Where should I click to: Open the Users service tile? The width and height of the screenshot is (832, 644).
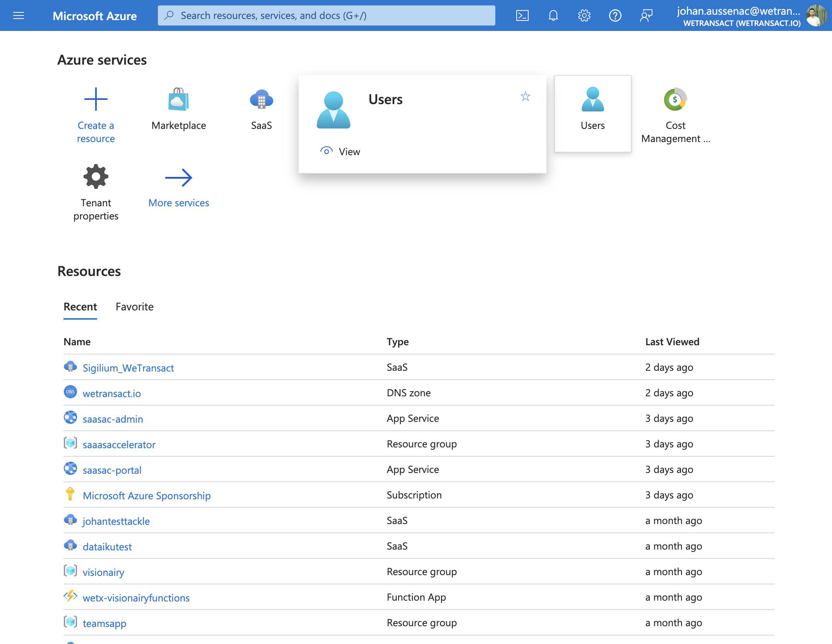[x=592, y=113]
